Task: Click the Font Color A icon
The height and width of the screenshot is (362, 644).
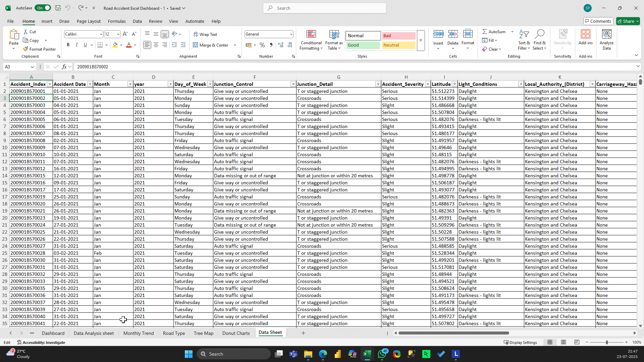Action: (129, 45)
